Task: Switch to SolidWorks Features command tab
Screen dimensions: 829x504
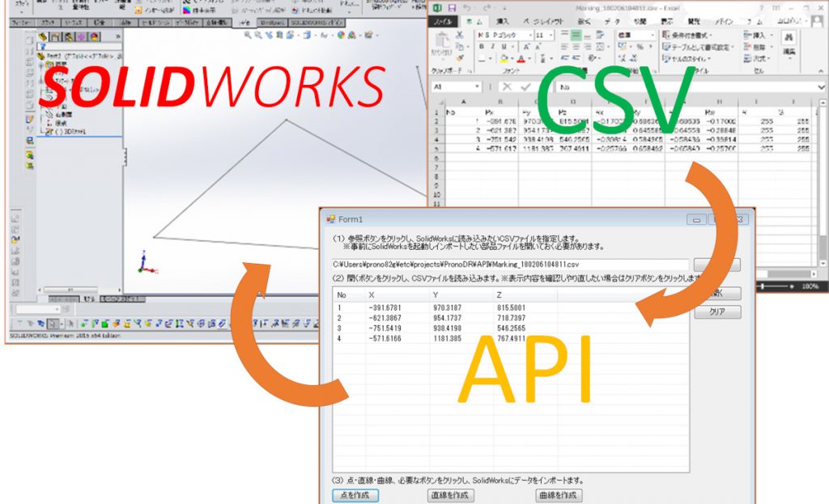Action: pos(22,23)
